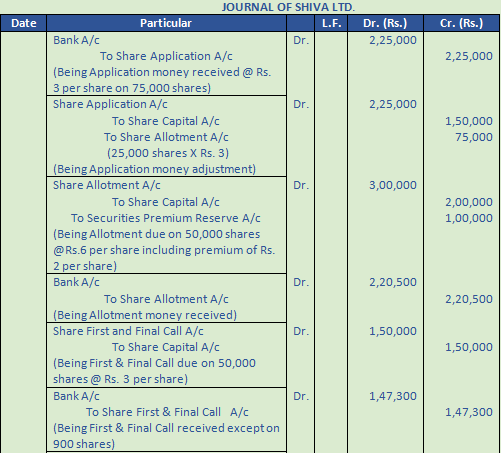Screen dimensions: 501x453
Task: Select the title JOURNAL OF SHIVA LTD.
Action: tap(288, 7)
